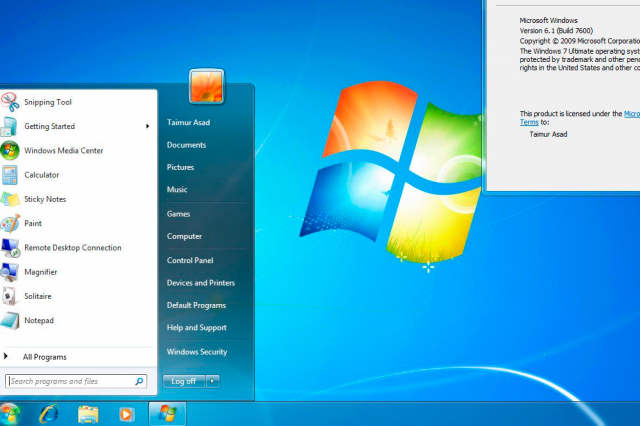The image size is (640, 426).
Task: Open the shutdown options arrow beside Log off
Action: [212, 381]
